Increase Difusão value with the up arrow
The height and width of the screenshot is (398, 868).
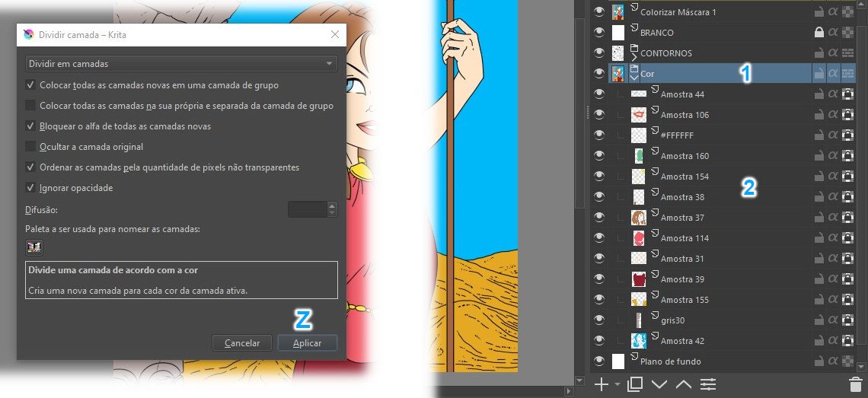click(x=331, y=206)
